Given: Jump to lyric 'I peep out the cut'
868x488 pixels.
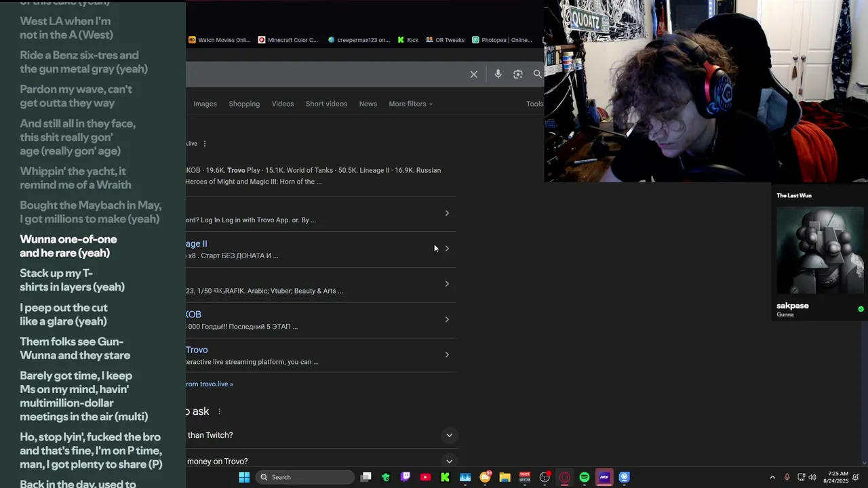Looking at the screenshot, I should point(64,314).
